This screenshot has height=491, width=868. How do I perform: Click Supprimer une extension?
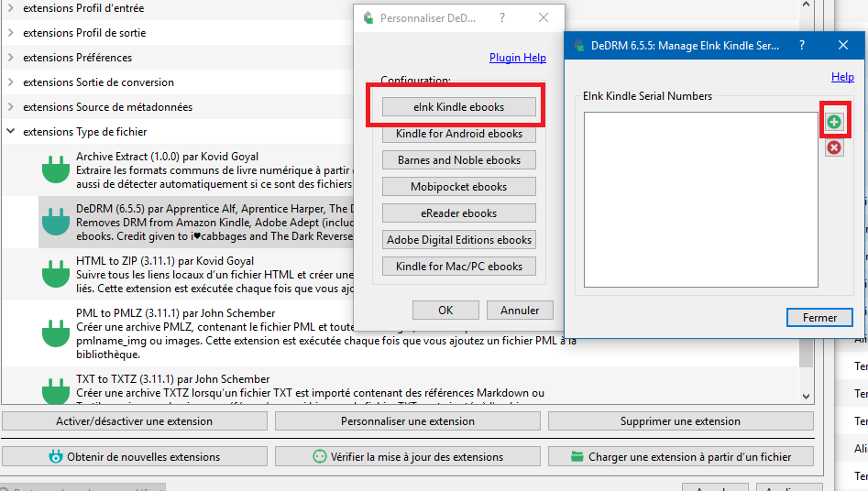pos(680,421)
